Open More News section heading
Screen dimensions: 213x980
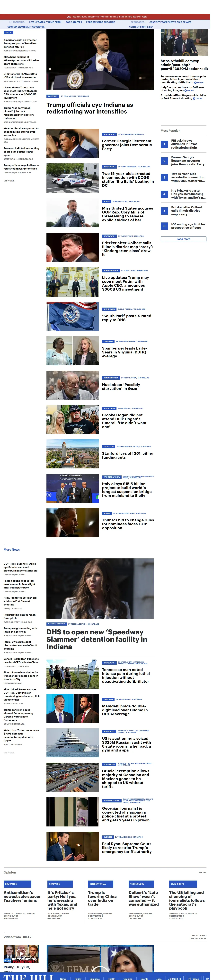click(x=12, y=549)
